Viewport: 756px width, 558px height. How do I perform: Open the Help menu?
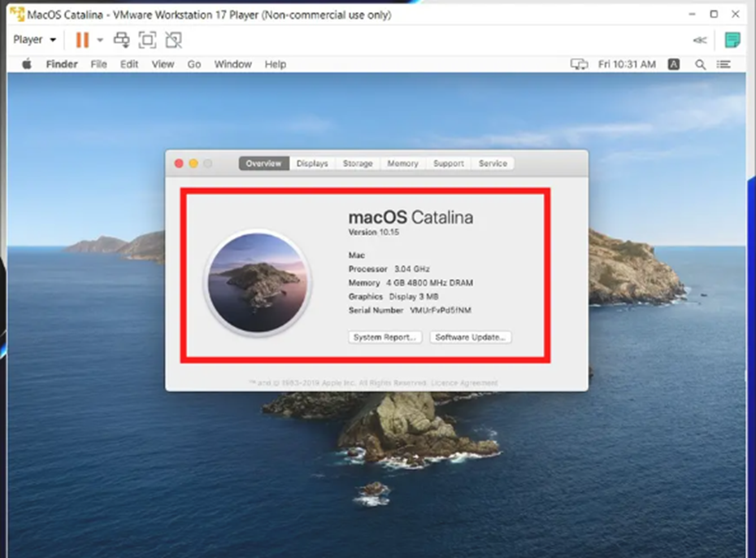276,64
